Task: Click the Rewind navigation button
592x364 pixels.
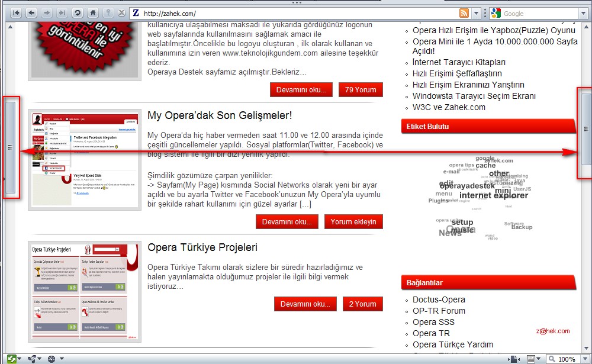Action: point(16,13)
